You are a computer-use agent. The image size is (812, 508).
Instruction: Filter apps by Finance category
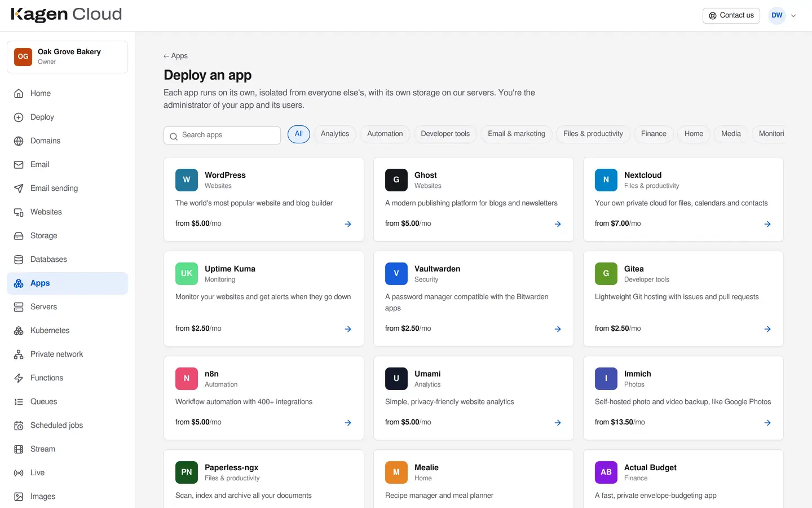(654, 134)
